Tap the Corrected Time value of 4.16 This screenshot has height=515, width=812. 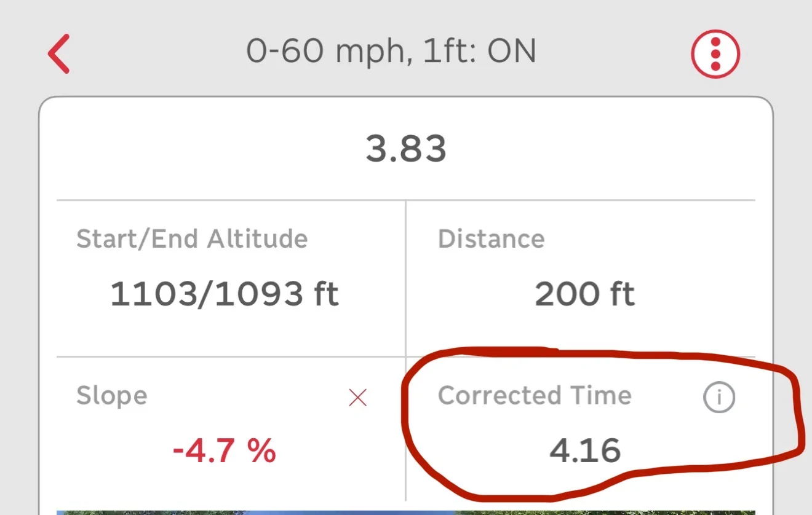585,449
